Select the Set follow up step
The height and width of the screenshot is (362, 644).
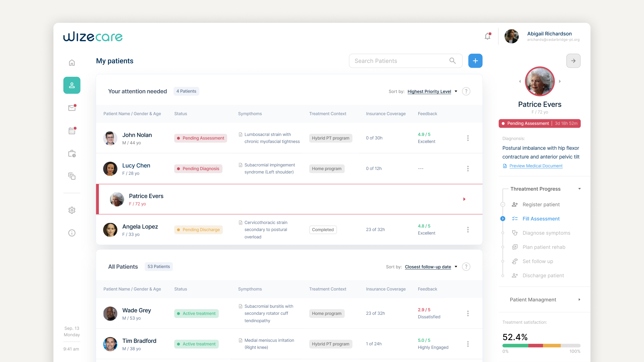point(537,261)
